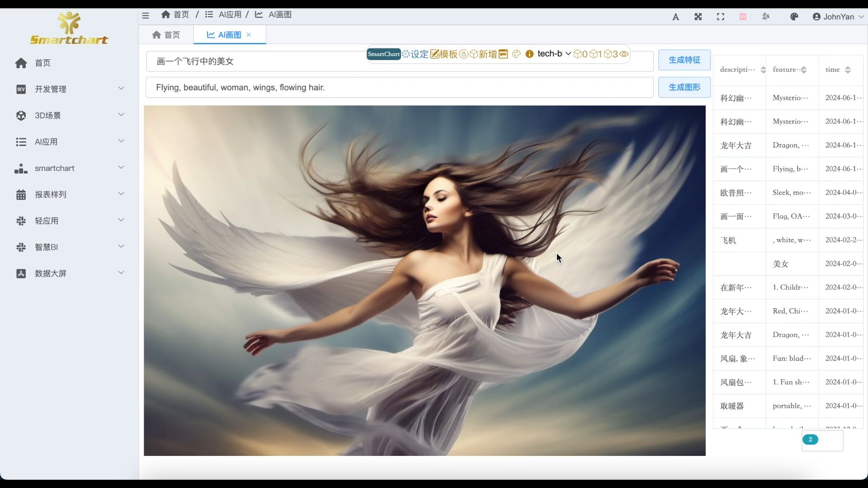868x488 pixels.
Task: Open the JohnYan user menu
Action: point(838,17)
